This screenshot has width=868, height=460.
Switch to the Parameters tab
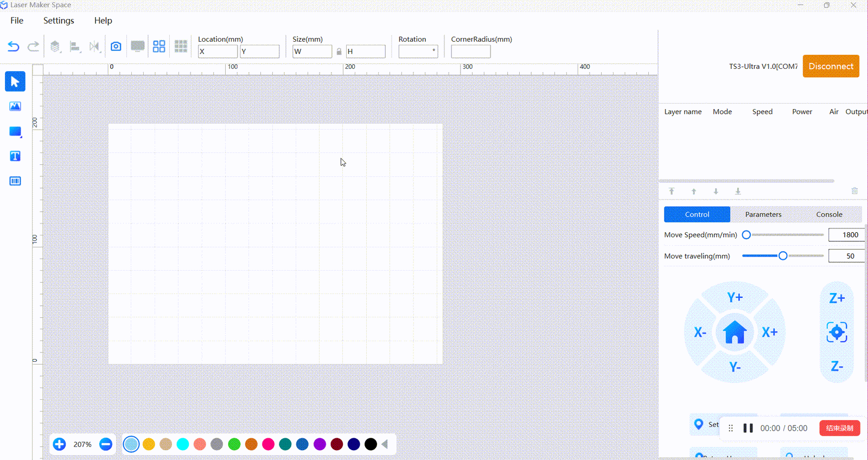pyautogui.click(x=763, y=214)
